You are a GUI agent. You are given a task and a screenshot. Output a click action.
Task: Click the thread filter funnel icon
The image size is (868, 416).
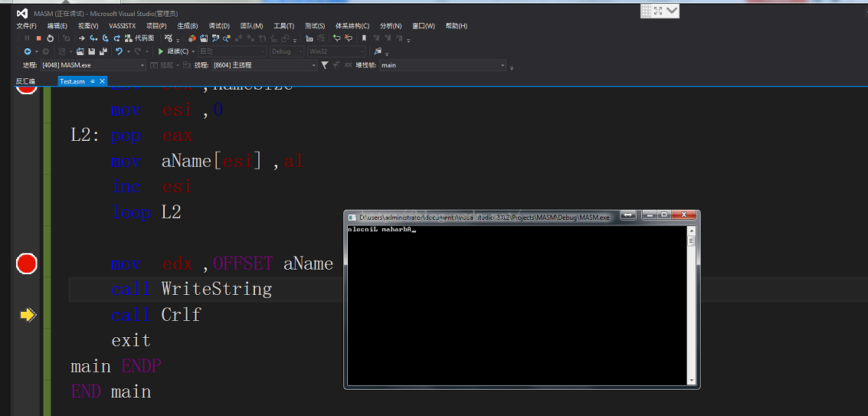coord(324,65)
